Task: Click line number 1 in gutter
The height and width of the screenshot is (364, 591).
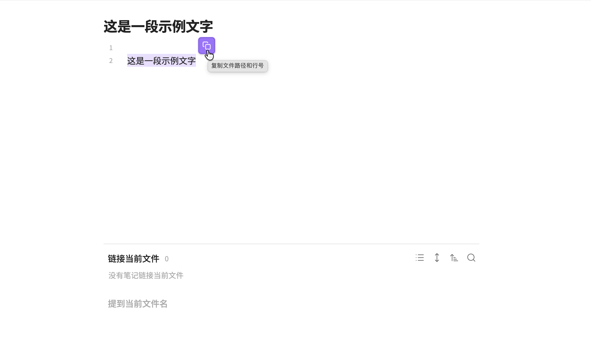Action: pyautogui.click(x=111, y=48)
